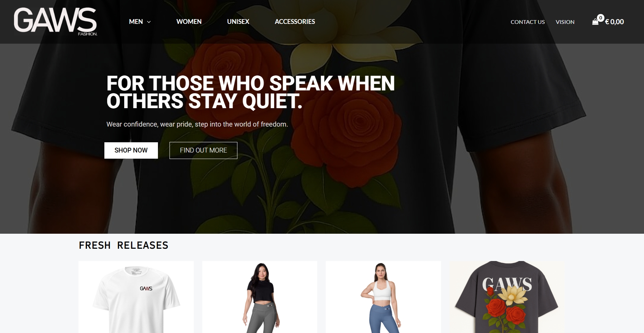This screenshot has height=333, width=644.
Task: Click the FIND OUT MORE button
Action: [203, 150]
